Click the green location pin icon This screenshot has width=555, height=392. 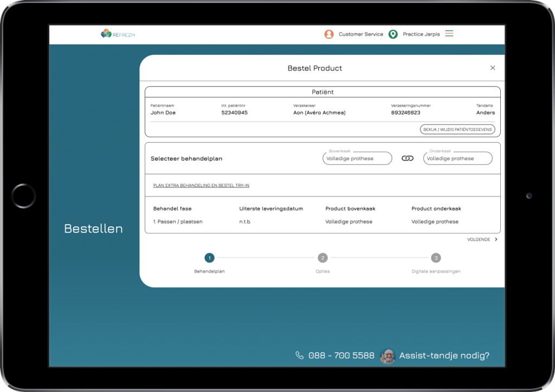coord(393,34)
